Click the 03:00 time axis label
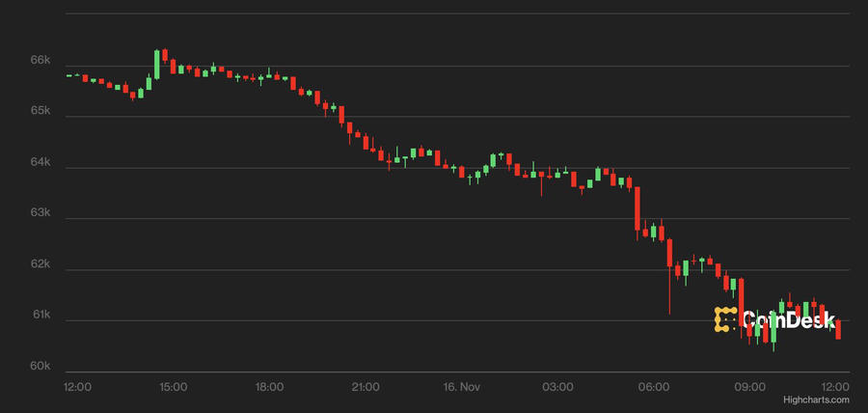 [x=557, y=387]
